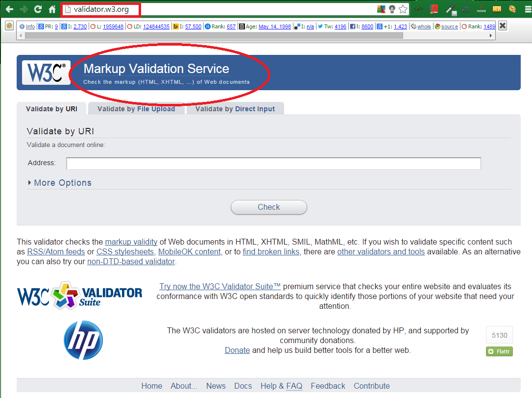The image size is (532, 398).
Task: Switch to the Validate by Direct Input tab
Action: [x=235, y=108]
